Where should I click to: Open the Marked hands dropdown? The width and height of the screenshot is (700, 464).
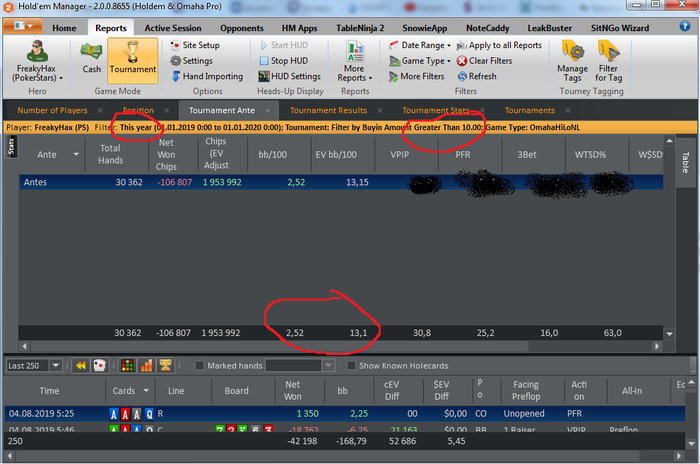(x=329, y=366)
